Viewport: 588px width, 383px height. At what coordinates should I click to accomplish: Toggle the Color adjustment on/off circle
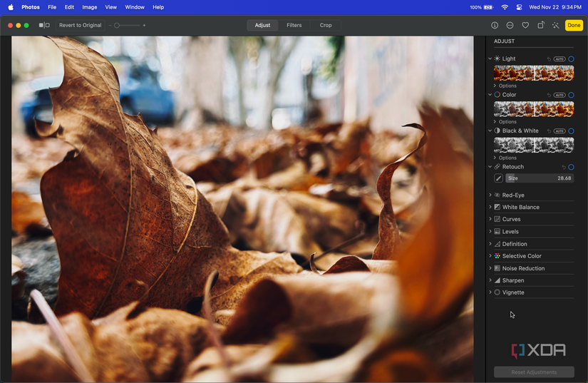click(571, 95)
